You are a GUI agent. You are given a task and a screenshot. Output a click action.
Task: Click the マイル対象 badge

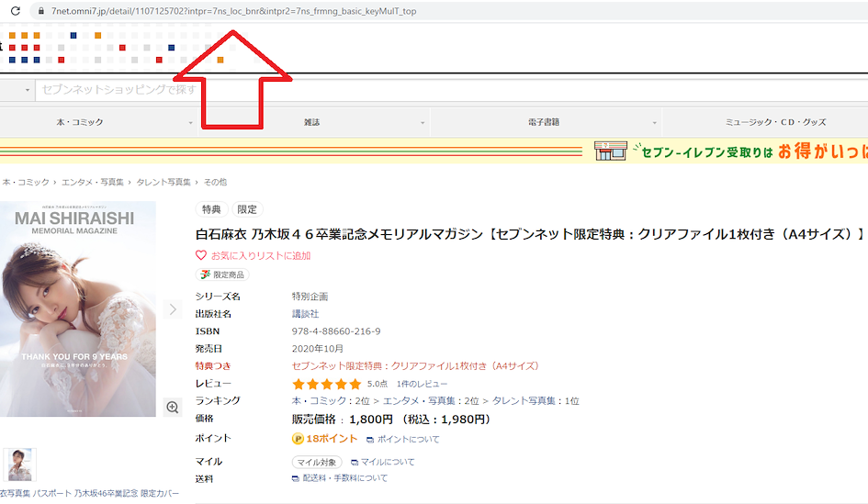(x=317, y=462)
